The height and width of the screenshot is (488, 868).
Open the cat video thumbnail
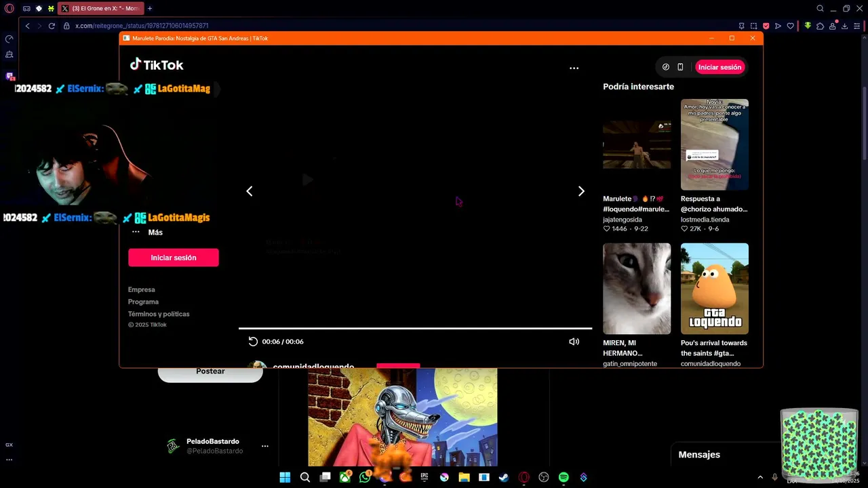tap(637, 289)
